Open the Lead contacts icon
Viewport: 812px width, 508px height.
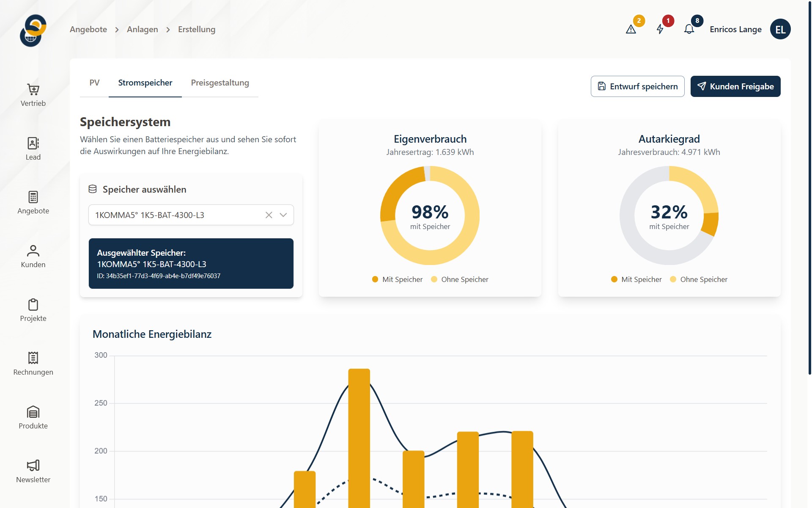click(x=33, y=144)
